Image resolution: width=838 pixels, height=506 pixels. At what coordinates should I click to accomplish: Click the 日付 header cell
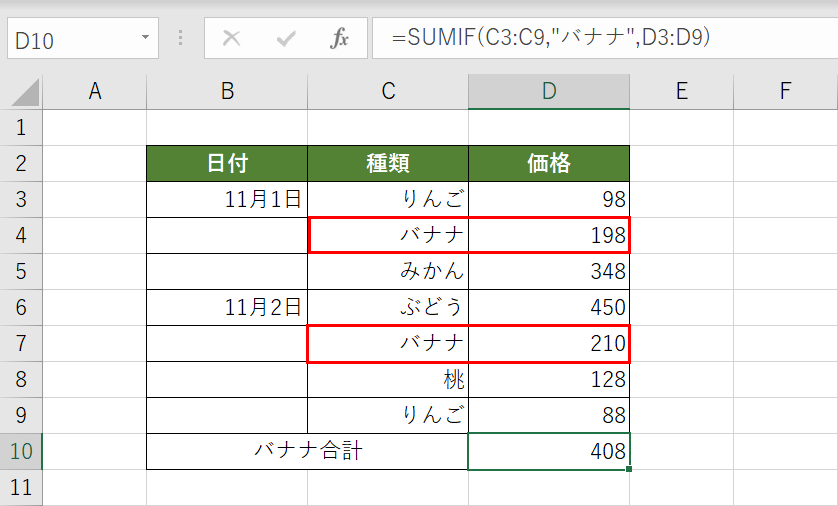tap(227, 163)
